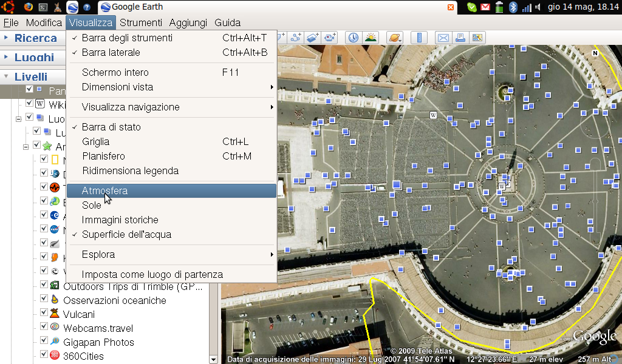Image resolution: width=622 pixels, height=364 pixels.
Task: Click the '27 m elev' status bar text
Action: pos(546,359)
